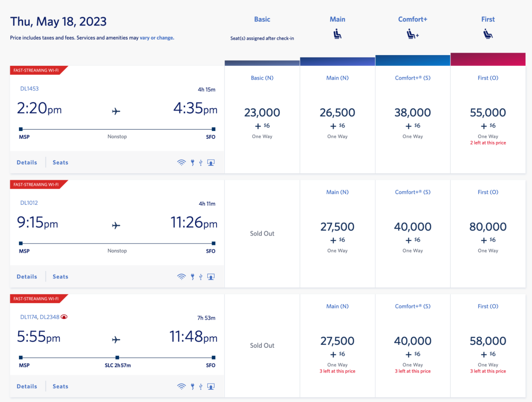Open Seats for the 9:15pm flight
Viewport: 532px width, 402px height.
click(60, 277)
